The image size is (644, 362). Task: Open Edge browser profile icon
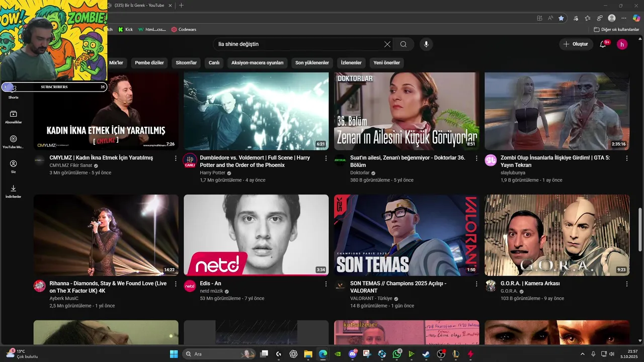[612, 18]
